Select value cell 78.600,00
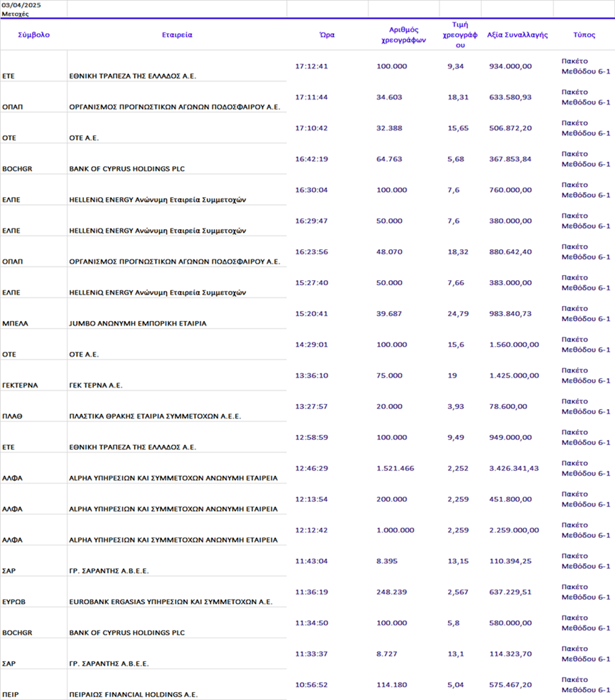615x700 pixels. point(508,407)
